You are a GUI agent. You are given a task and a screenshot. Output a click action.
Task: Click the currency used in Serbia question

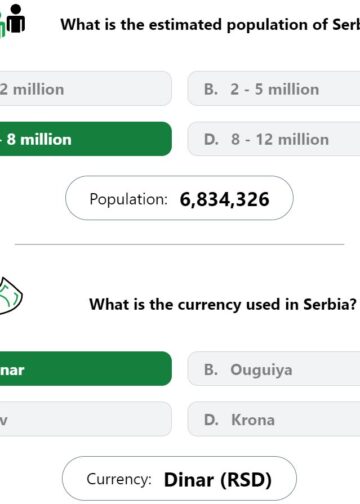pos(223,304)
